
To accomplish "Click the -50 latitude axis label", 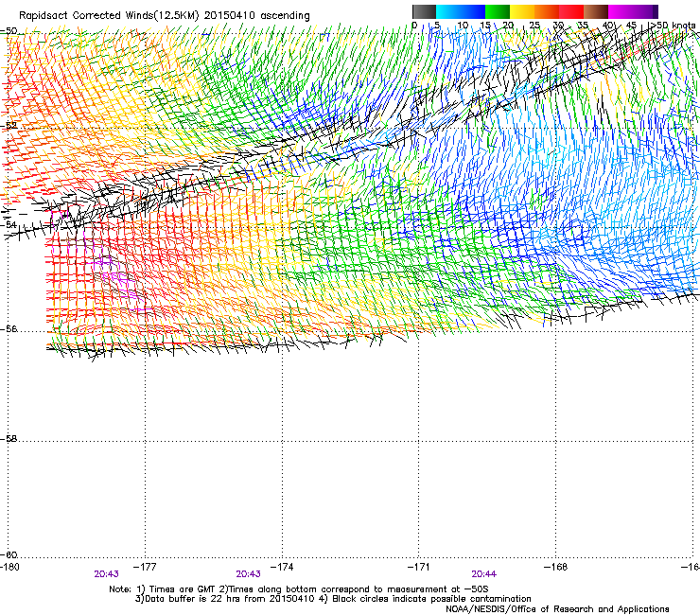I will pyautogui.click(x=9, y=31).
